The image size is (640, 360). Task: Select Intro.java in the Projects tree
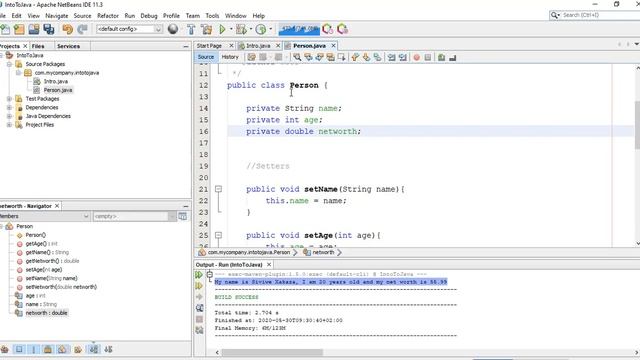56,81
